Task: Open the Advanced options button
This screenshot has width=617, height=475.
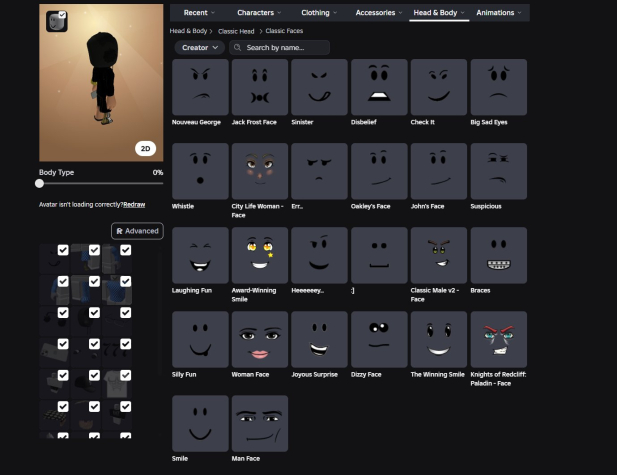Action: click(137, 231)
